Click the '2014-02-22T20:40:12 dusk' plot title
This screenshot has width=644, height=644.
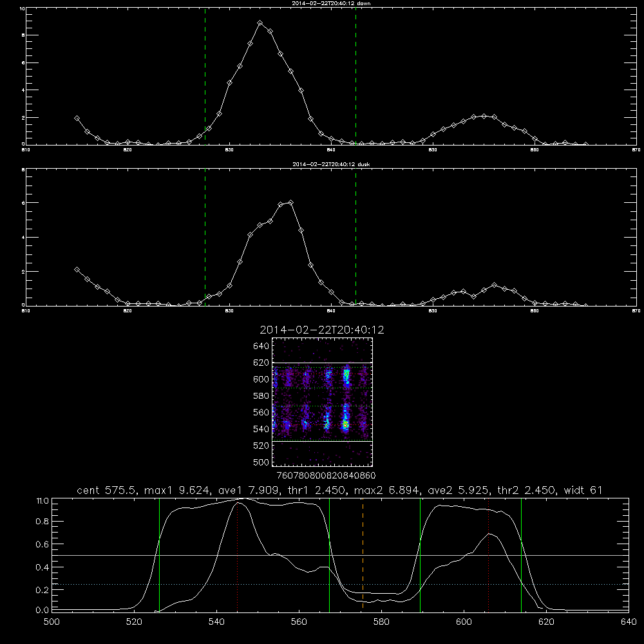pos(331,164)
